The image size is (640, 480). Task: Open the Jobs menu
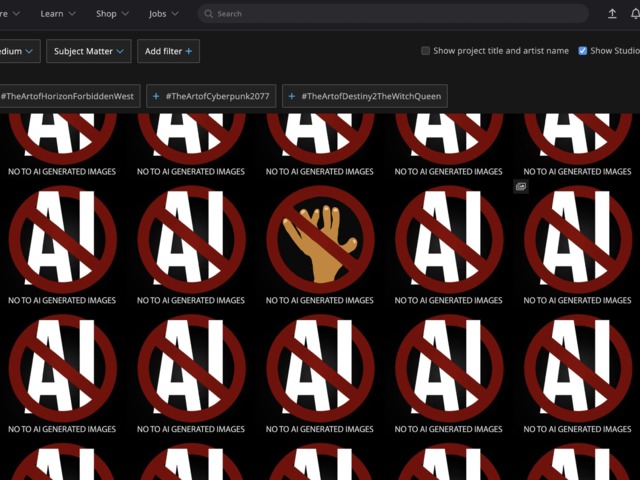pyautogui.click(x=163, y=14)
